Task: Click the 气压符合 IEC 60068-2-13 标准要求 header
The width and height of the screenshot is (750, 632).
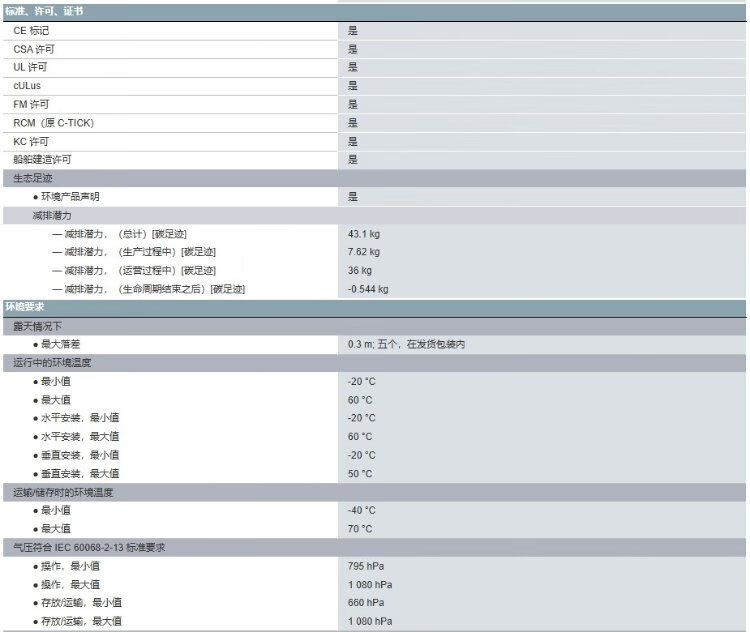Action: 88,547
